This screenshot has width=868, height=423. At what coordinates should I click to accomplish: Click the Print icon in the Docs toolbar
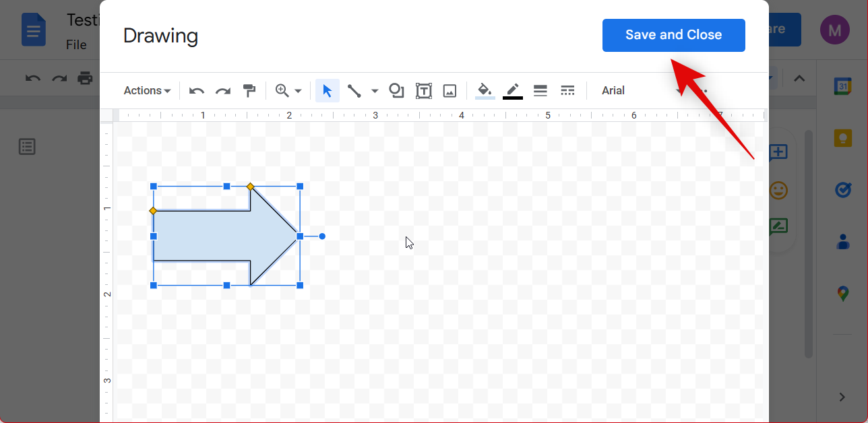(85, 78)
